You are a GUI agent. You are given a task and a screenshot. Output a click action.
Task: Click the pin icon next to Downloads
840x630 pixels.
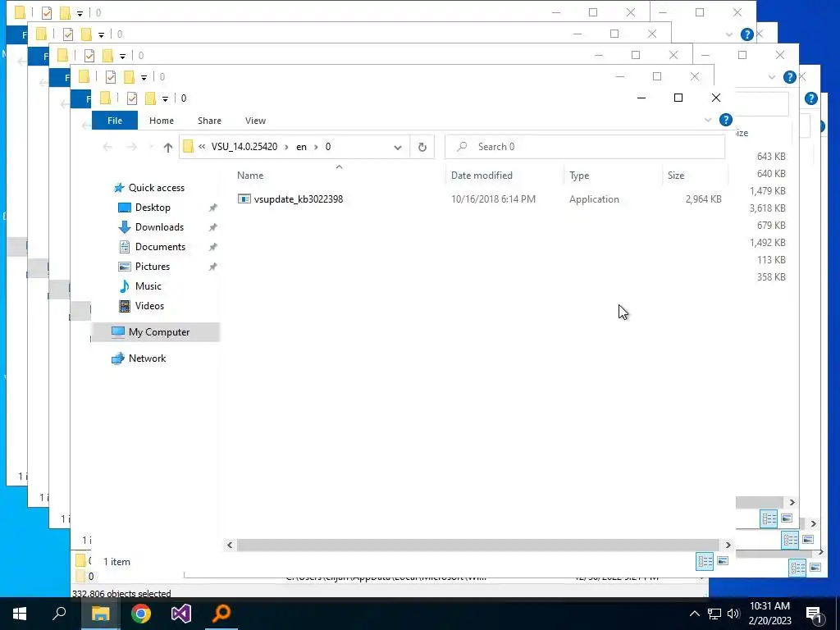[212, 227]
